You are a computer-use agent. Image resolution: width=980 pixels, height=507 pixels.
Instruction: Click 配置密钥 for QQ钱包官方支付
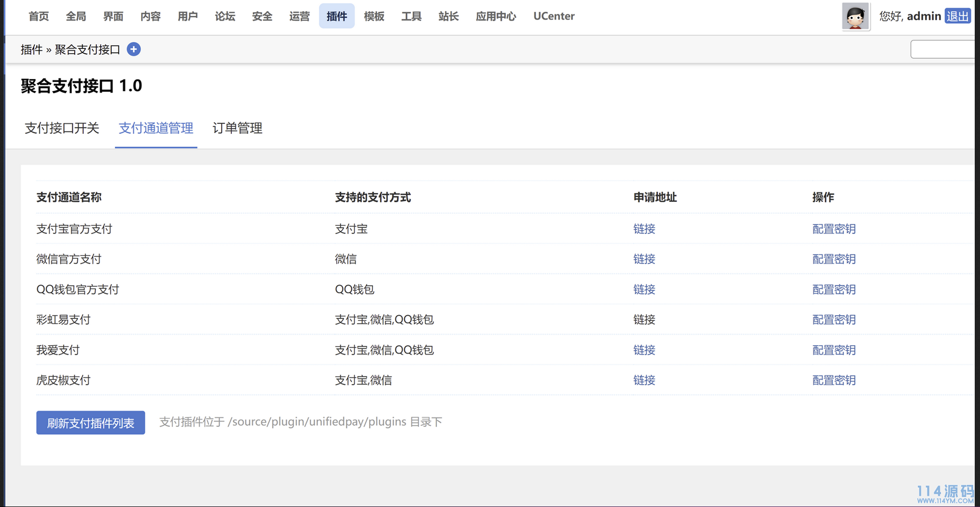(834, 289)
